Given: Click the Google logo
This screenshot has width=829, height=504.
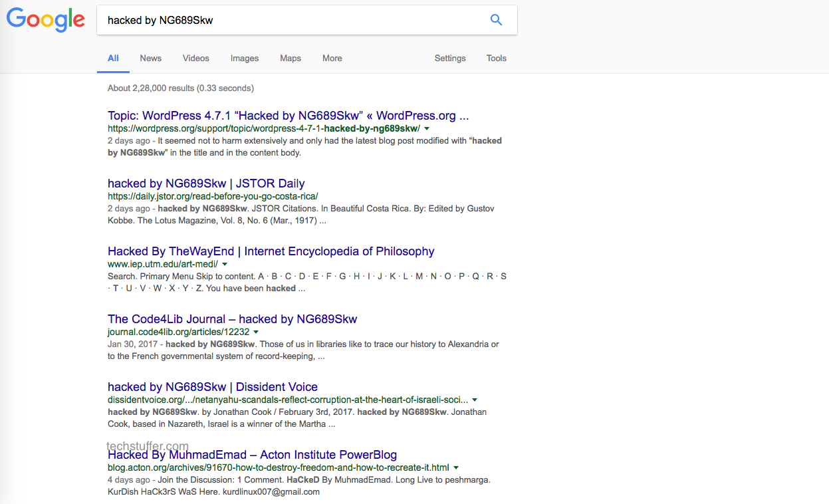Looking at the screenshot, I should 46,20.
